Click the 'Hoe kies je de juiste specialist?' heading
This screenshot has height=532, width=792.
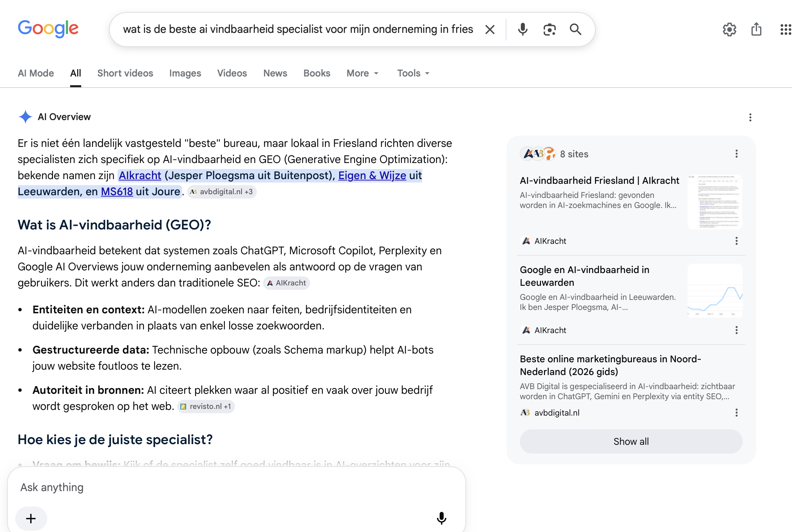115,440
